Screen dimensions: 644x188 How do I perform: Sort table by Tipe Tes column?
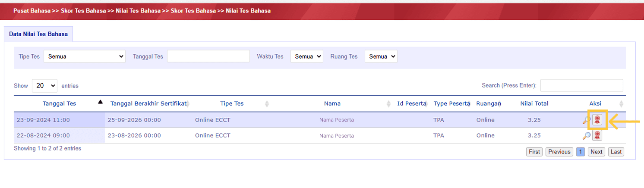pos(267,104)
